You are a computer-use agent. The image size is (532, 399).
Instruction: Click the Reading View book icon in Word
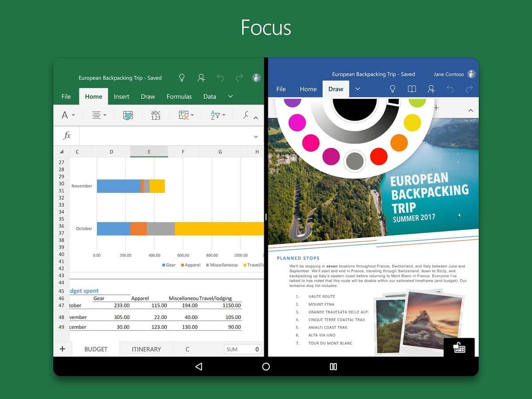point(412,89)
